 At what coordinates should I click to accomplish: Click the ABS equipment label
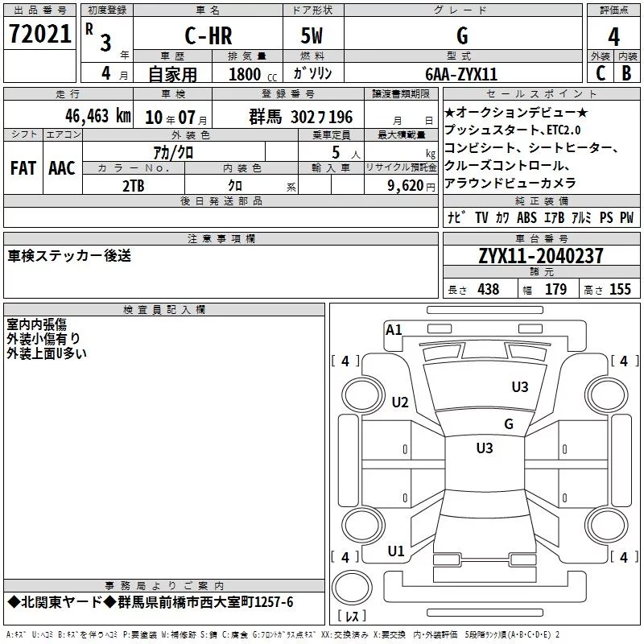tap(526, 217)
